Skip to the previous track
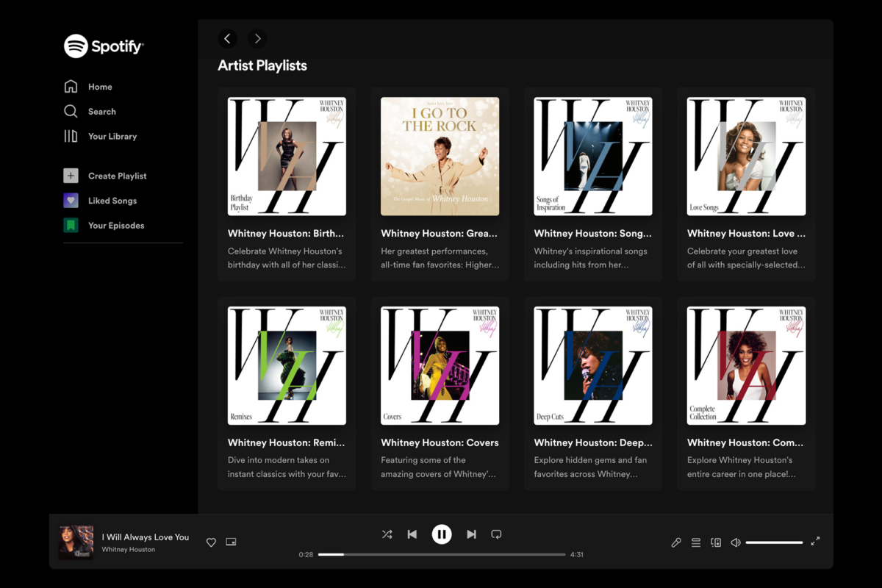Screen dimensions: 882x588 (x=412, y=534)
